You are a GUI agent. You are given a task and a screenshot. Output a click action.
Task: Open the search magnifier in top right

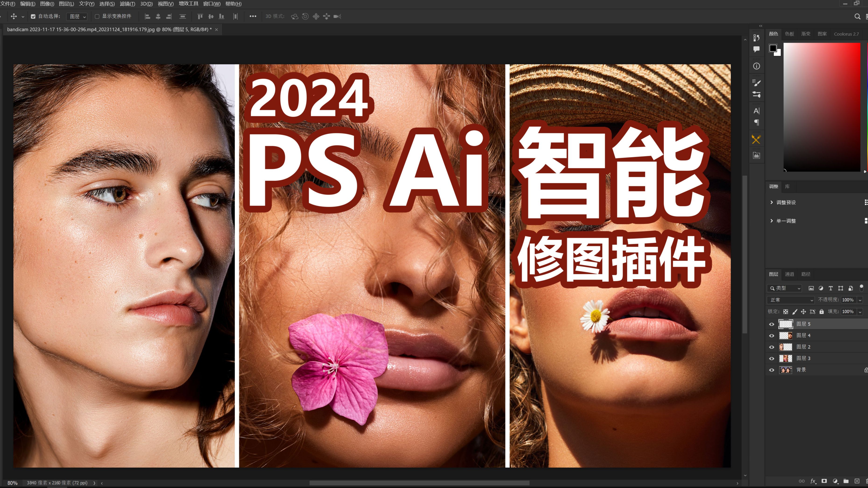point(857,16)
